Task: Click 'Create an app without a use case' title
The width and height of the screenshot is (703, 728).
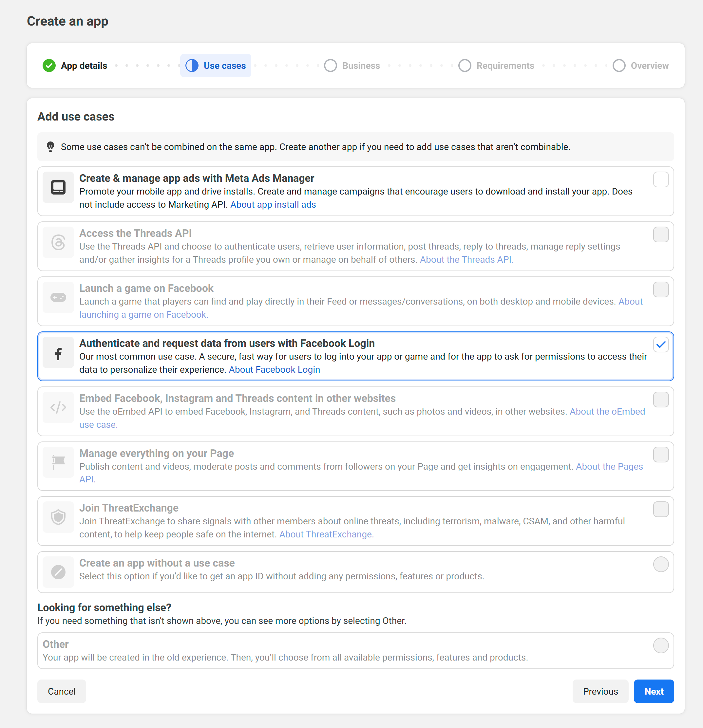Action: click(x=157, y=563)
